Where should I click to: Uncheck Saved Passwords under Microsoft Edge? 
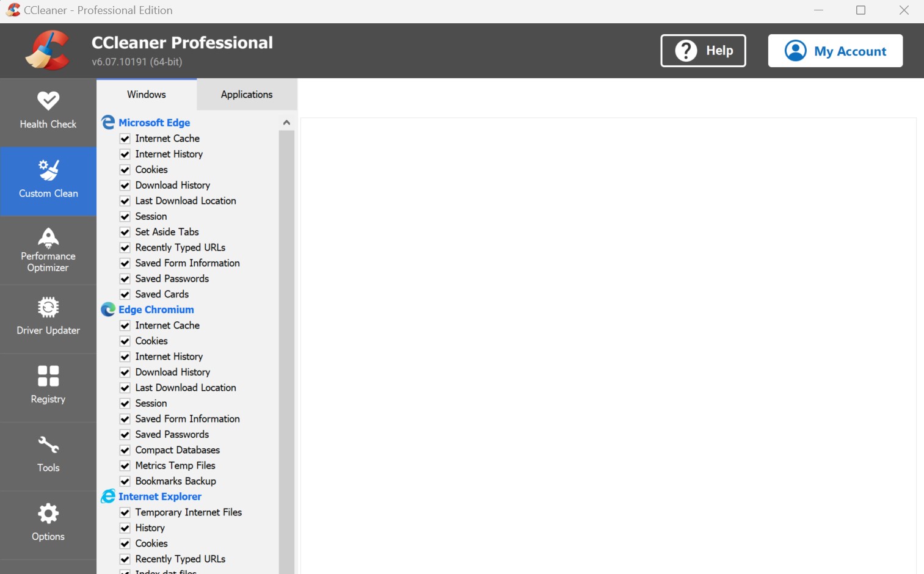click(125, 279)
